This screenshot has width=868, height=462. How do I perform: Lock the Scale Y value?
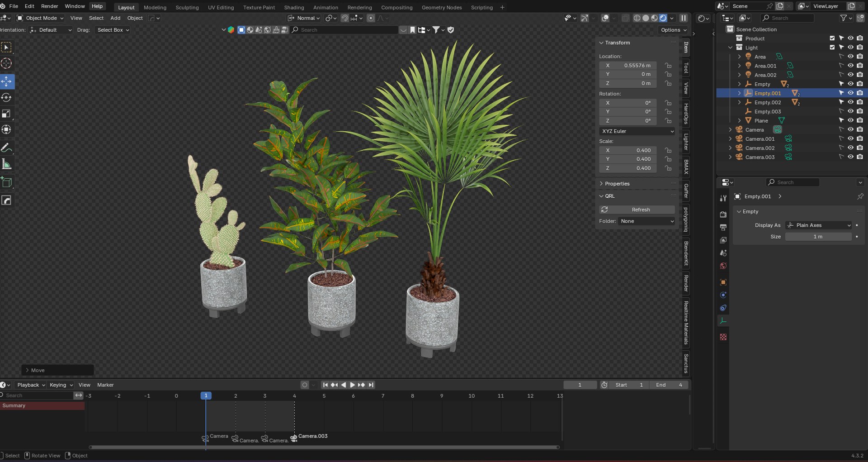point(668,159)
